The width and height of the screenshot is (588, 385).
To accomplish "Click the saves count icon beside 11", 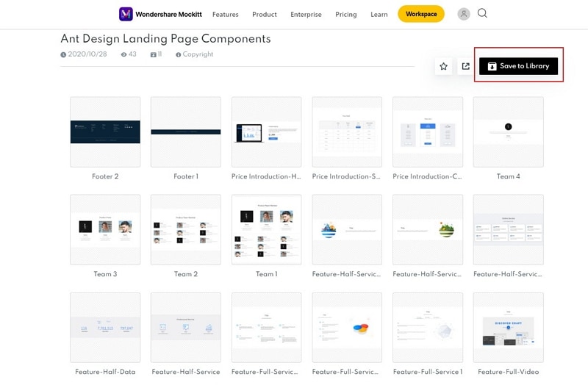I will click(154, 54).
